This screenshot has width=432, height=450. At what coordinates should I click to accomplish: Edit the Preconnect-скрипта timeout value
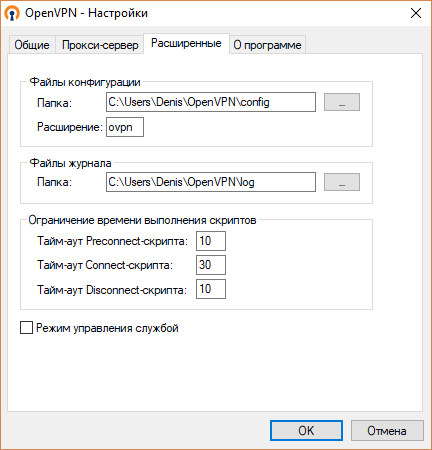(x=211, y=241)
